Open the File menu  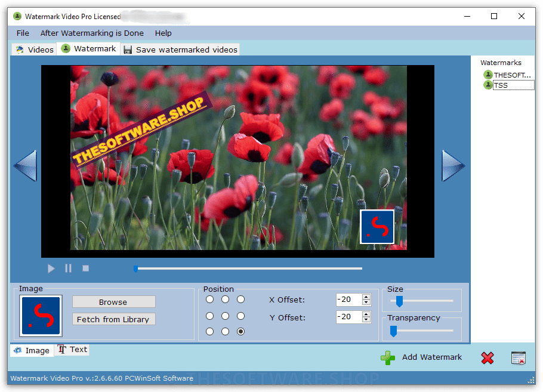click(x=23, y=33)
